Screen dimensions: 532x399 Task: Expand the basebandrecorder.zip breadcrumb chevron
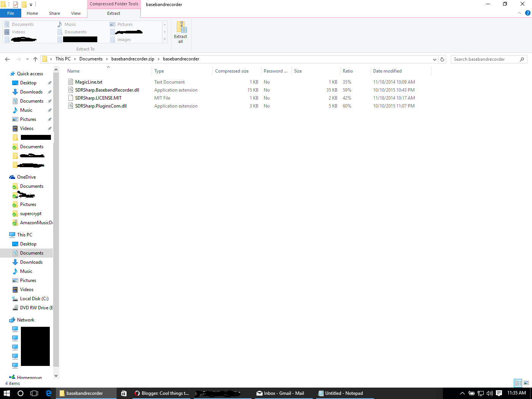pyautogui.click(x=158, y=59)
